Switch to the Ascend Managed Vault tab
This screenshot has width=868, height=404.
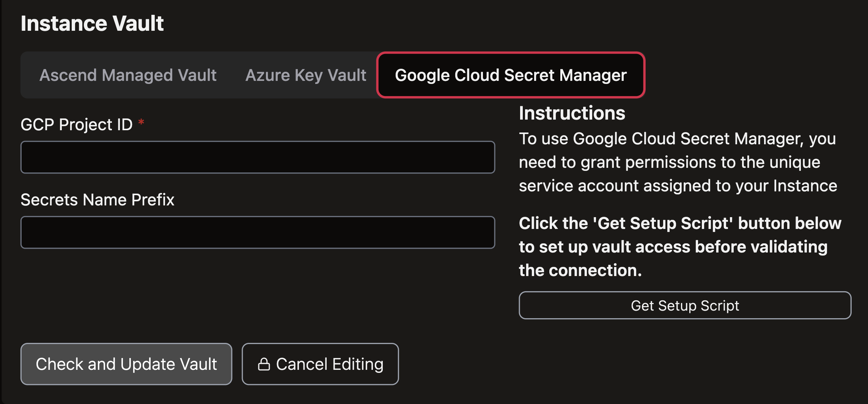(x=128, y=75)
